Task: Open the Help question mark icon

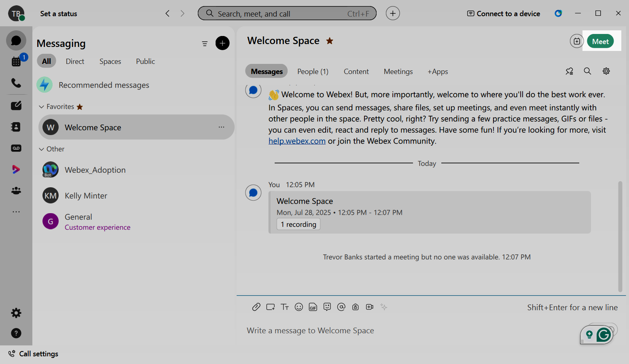Action: (16, 333)
